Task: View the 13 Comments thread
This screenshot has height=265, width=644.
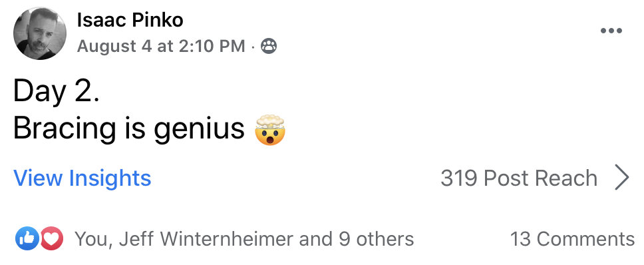Action: (572, 239)
